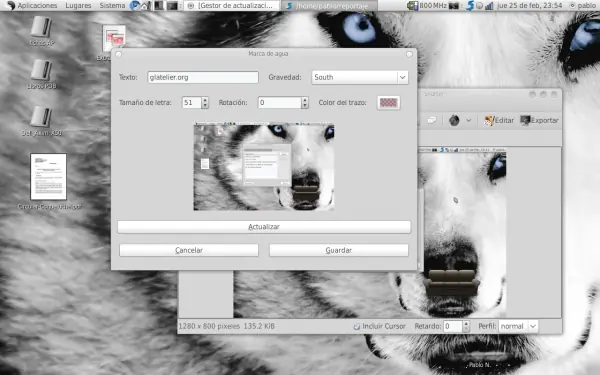This screenshot has height=375, width=600.
Task: Click the Cancelar button
Action: (x=189, y=250)
